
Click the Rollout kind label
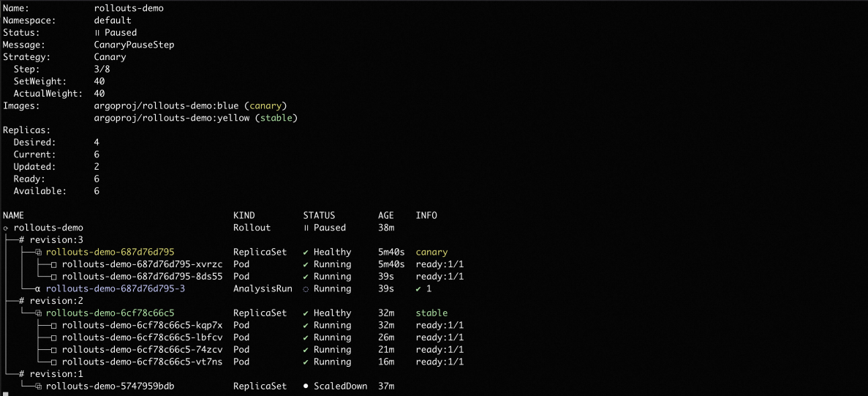(x=252, y=228)
